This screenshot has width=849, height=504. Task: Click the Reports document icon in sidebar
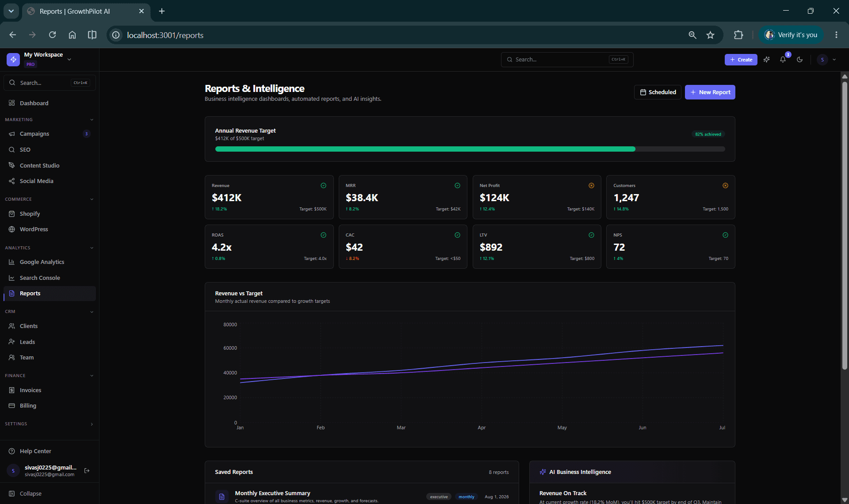12,293
